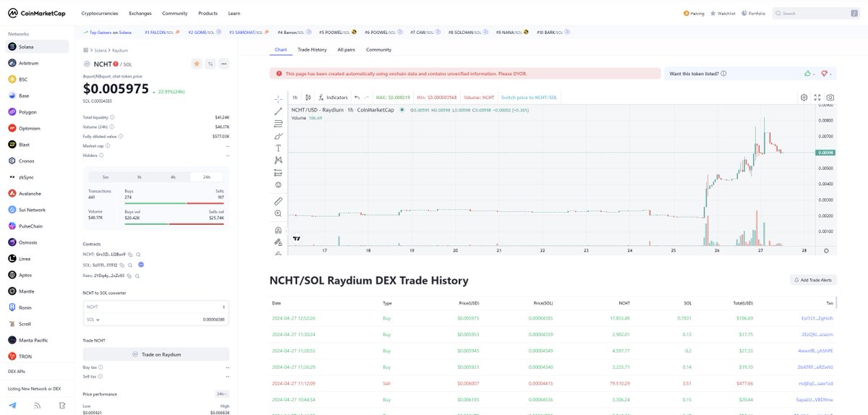This screenshot has width=868, height=415.
Task: Open the Fibonacci retracement tool group
Action: [x=278, y=124]
